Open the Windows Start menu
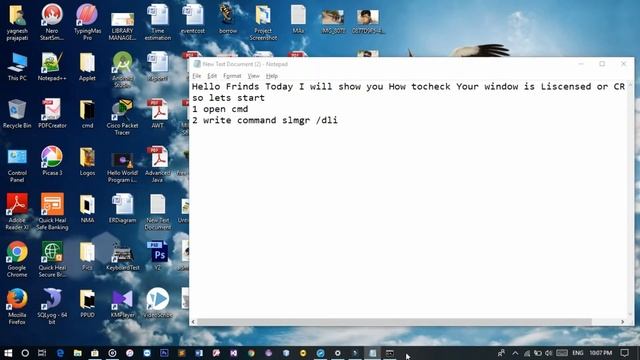 [x=8, y=353]
